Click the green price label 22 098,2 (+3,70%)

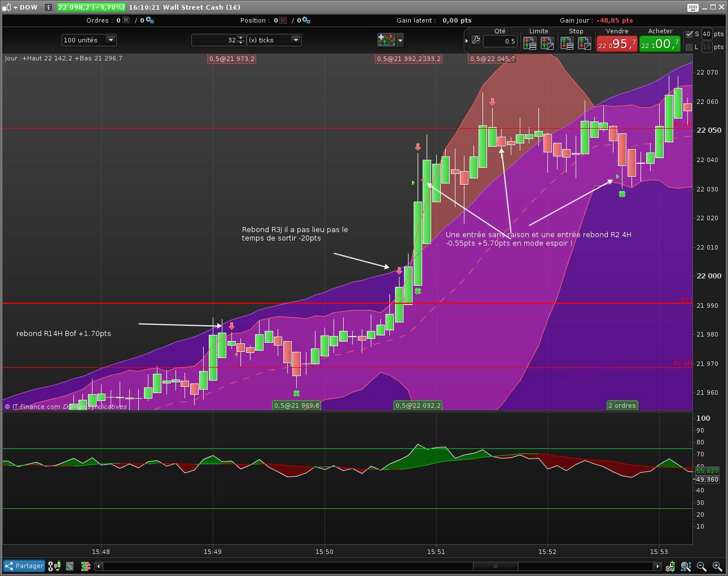pos(91,7)
